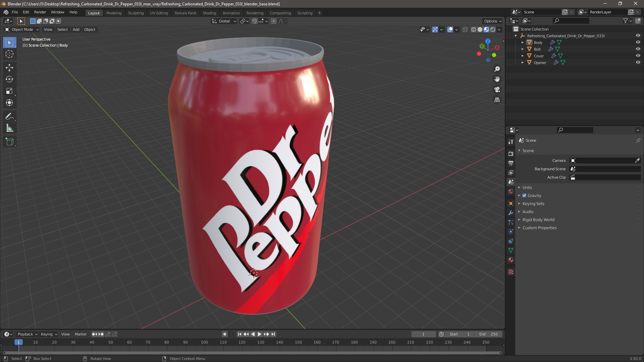Open the Material properties tab

click(x=511, y=260)
